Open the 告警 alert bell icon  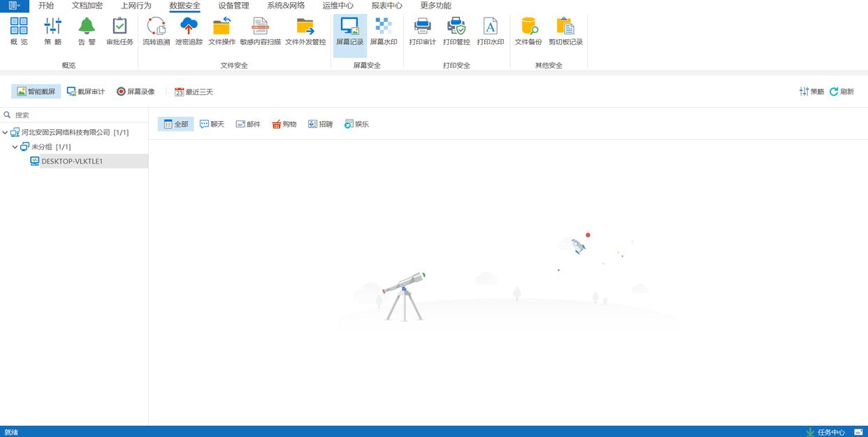pos(87,32)
